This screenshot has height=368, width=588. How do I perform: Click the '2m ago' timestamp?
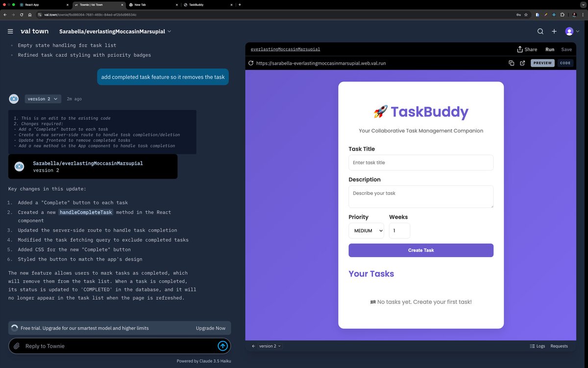(74, 99)
